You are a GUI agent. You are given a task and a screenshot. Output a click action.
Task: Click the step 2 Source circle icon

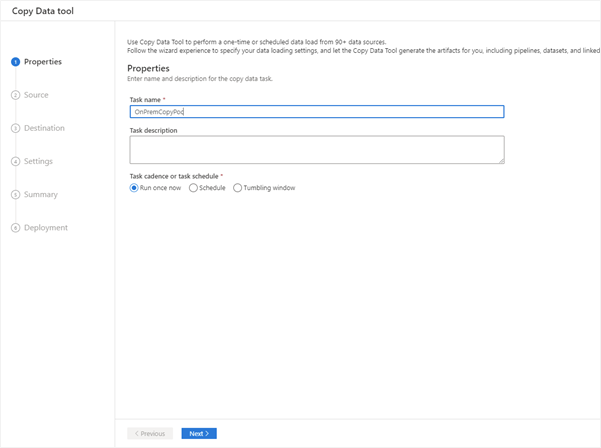pos(15,95)
